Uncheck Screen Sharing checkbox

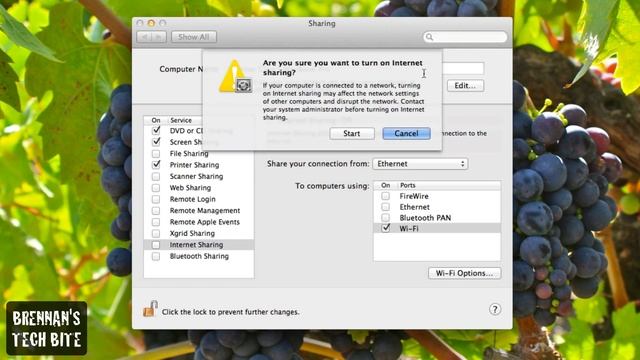pyautogui.click(x=156, y=142)
